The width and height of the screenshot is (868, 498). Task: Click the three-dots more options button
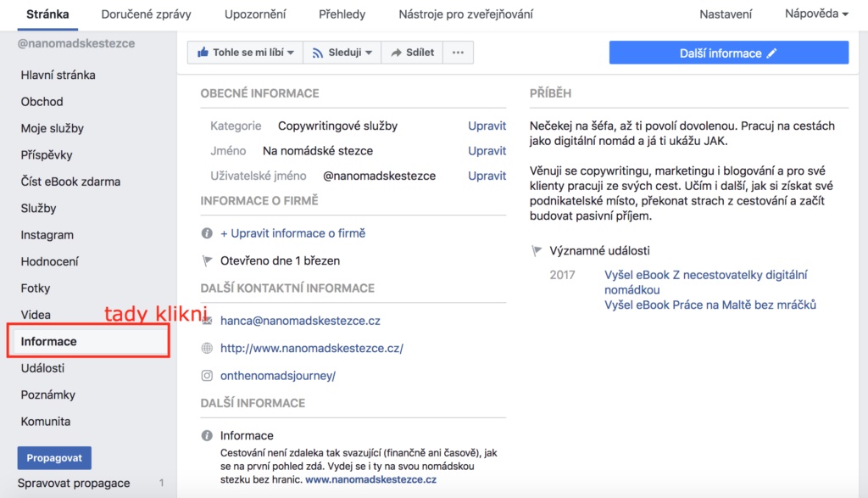click(458, 53)
